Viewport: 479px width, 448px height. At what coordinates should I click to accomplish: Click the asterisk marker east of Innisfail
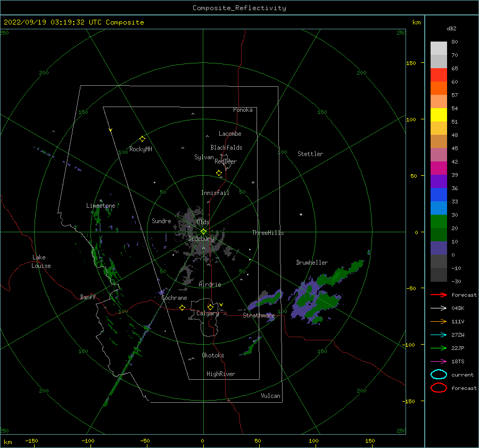pyautogui.click(x=253, y=183)
